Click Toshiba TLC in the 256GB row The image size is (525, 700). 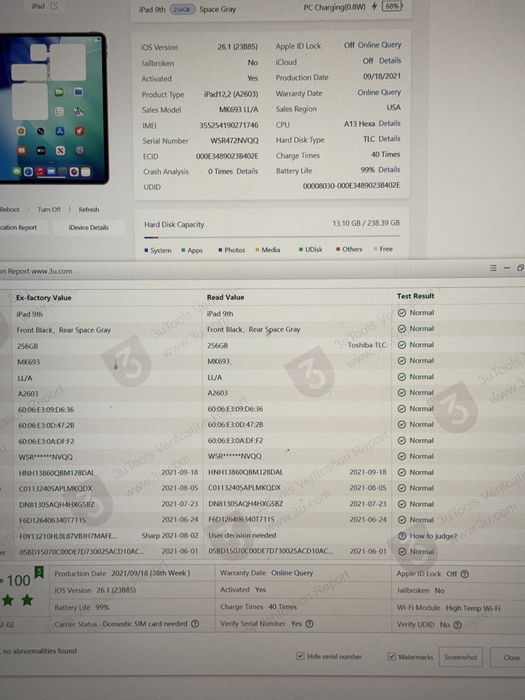point(367,345)
